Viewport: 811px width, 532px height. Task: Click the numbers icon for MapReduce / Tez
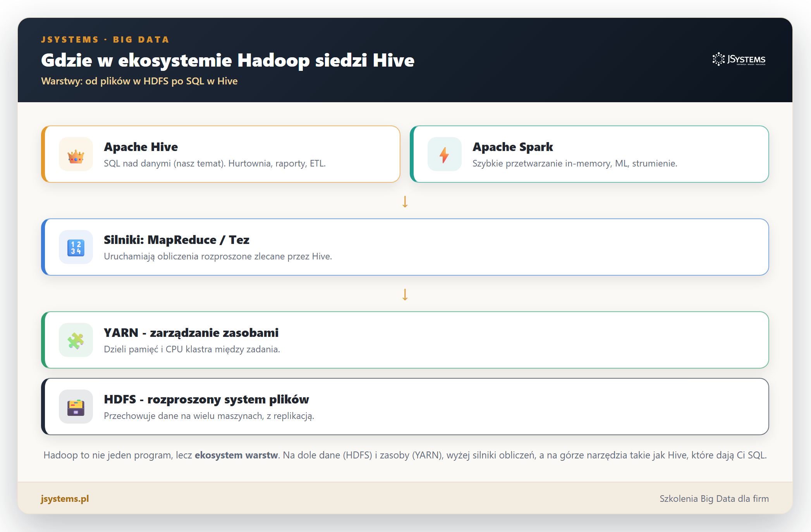point(76,247)
